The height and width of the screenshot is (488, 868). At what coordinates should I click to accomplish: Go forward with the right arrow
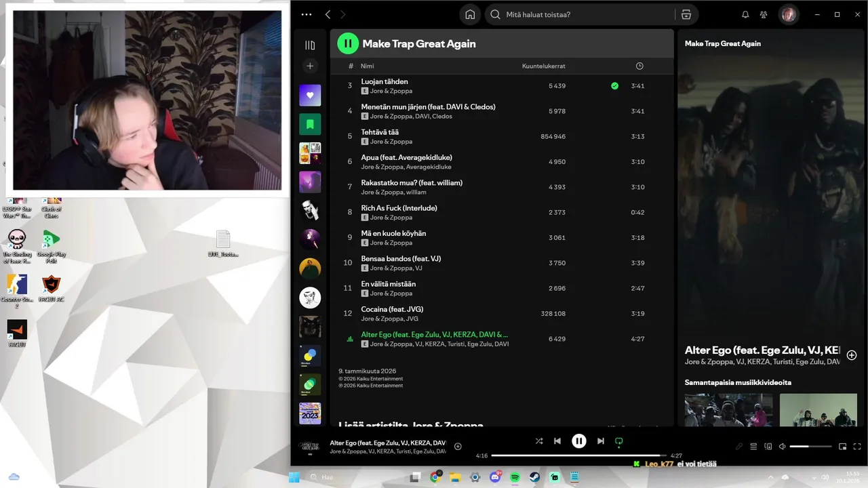(x=343, y=14)
